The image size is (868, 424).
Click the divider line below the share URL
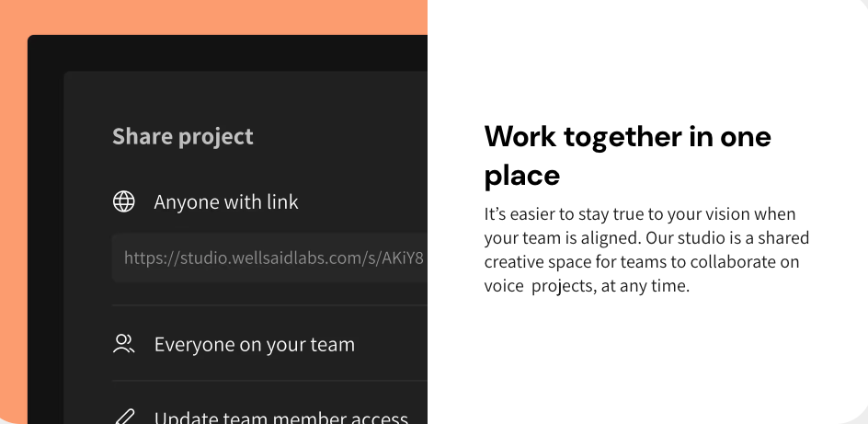tap(269, 305)
